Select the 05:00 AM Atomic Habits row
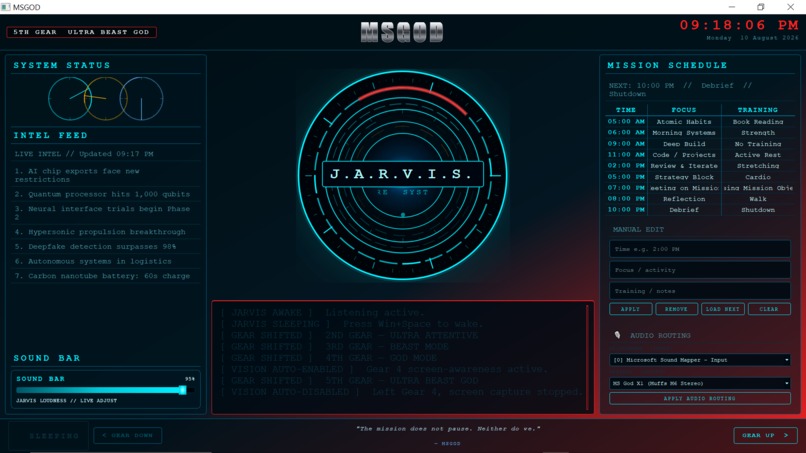This screenshot has height=453, width=806. [700, 122]
